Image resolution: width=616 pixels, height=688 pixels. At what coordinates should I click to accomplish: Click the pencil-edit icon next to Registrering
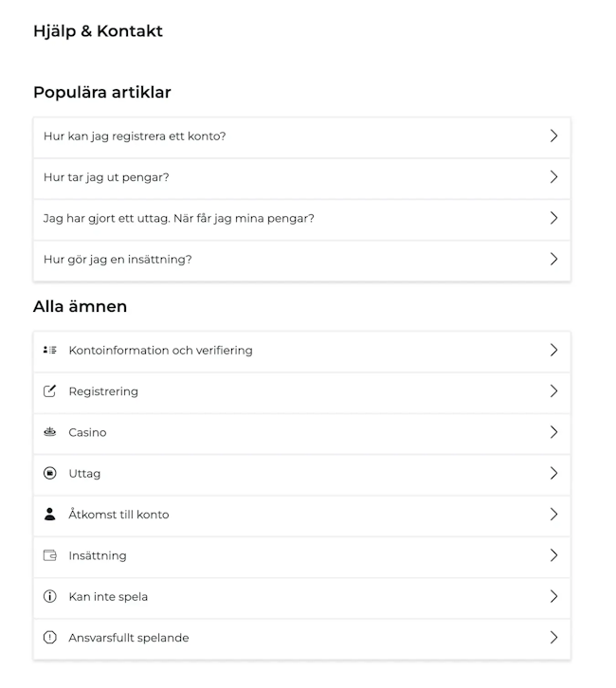tap(50, 391)
